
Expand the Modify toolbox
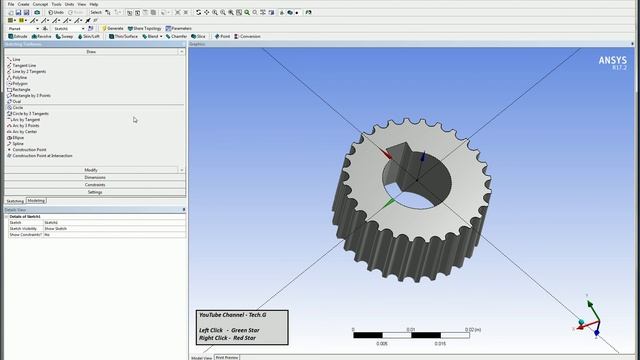coord(91,170)
